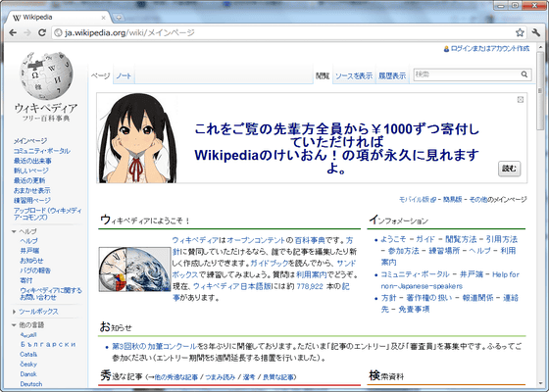The width and height of the screenshot is (549, 392).
Task: Click the browser forward arrow
Action: click(x=27, y=32)
